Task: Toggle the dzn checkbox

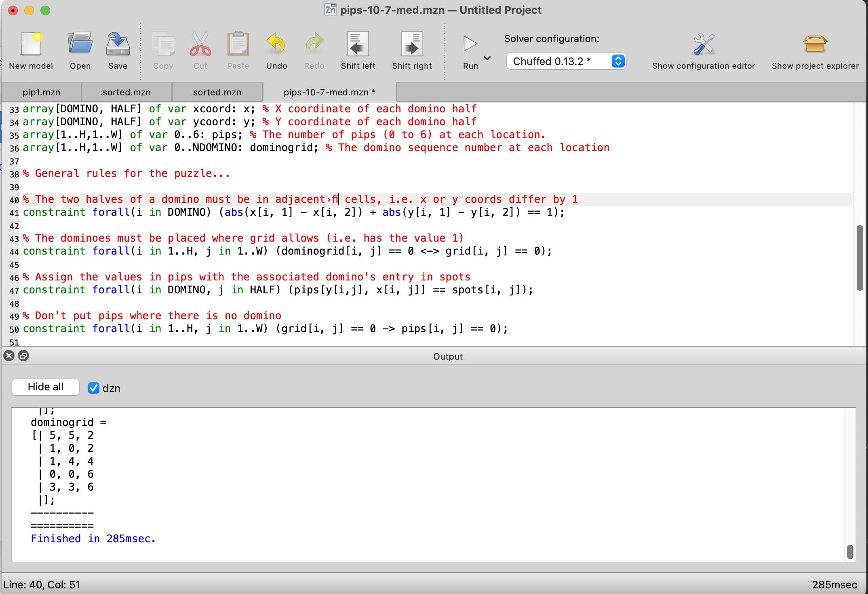Action: pyautogui.click(x=94, y=388)
